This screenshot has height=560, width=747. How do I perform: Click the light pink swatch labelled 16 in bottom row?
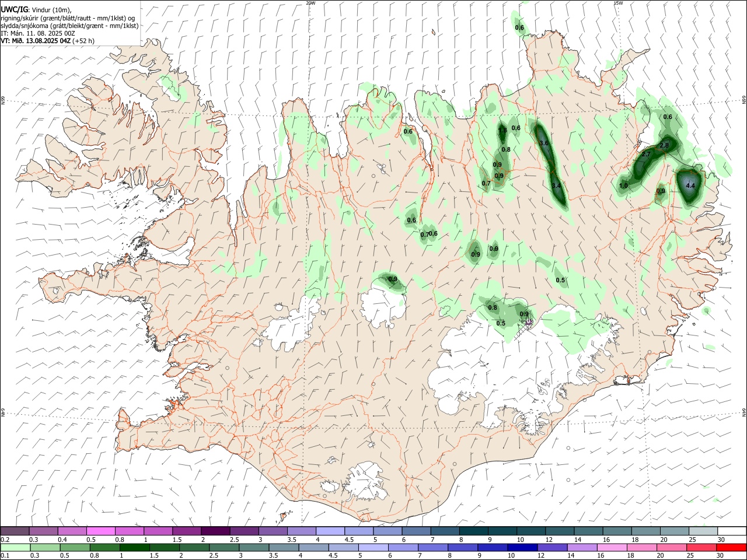(x=610, y=547)
